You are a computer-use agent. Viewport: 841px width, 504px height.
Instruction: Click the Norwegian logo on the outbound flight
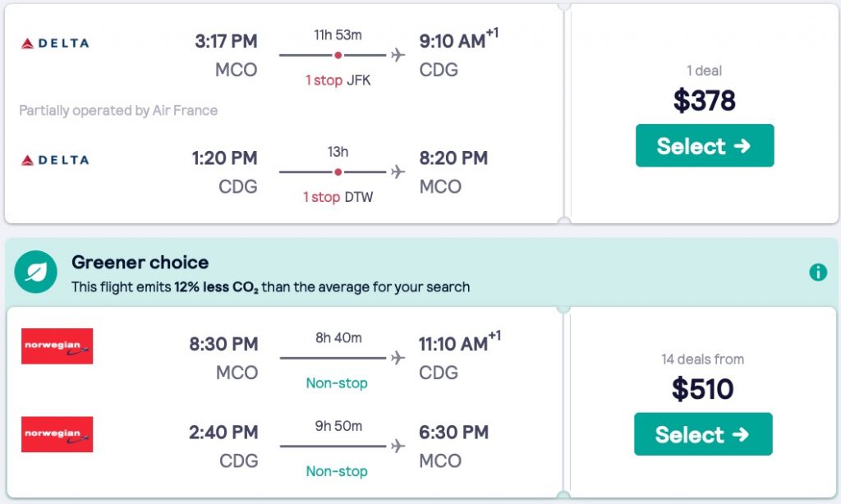(x=57, y=346)
